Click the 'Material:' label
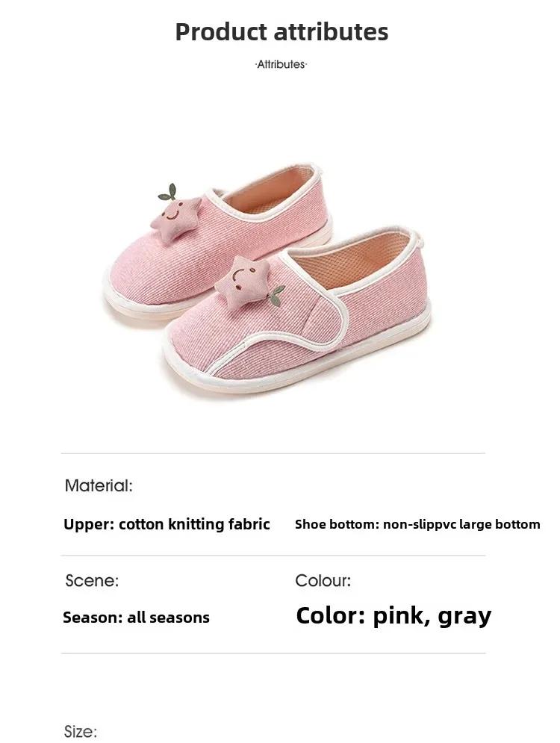Viewport: 560px width, 743px height. click(x=99, y=485)
